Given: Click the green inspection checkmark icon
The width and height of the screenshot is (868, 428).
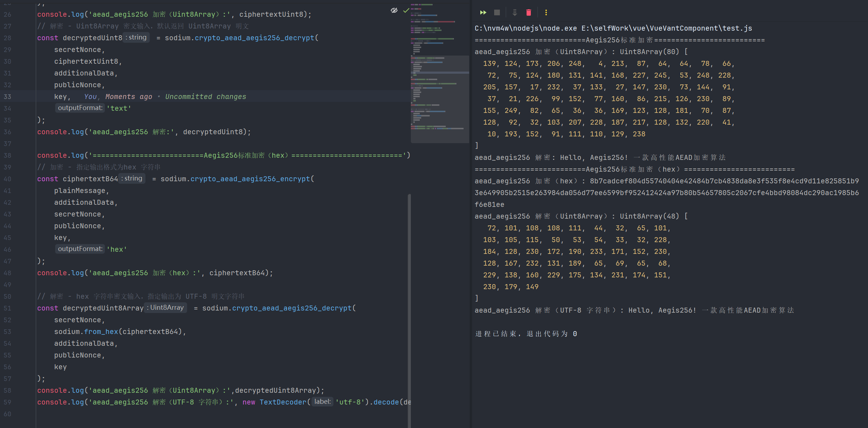Looking at the screenshot, I should [406, 11].
